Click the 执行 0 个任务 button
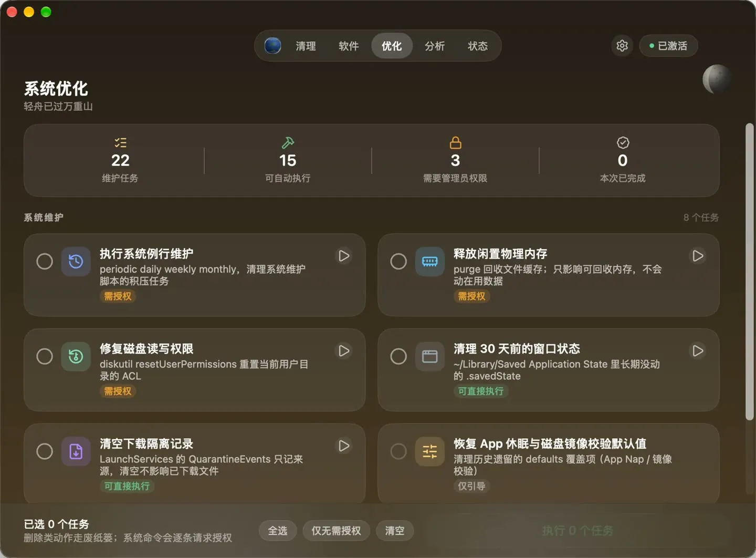 pos(577,531)
